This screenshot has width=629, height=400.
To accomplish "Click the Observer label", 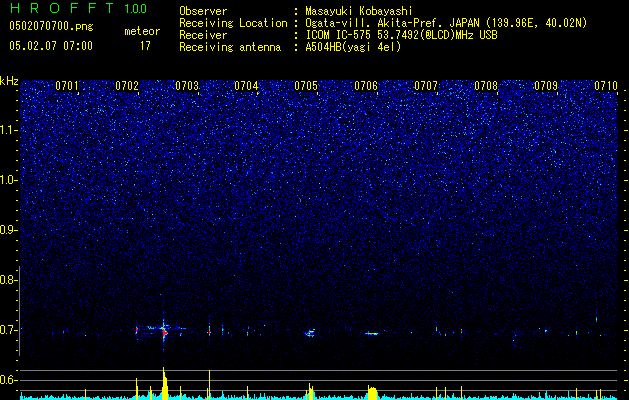I will coord(203,11).
